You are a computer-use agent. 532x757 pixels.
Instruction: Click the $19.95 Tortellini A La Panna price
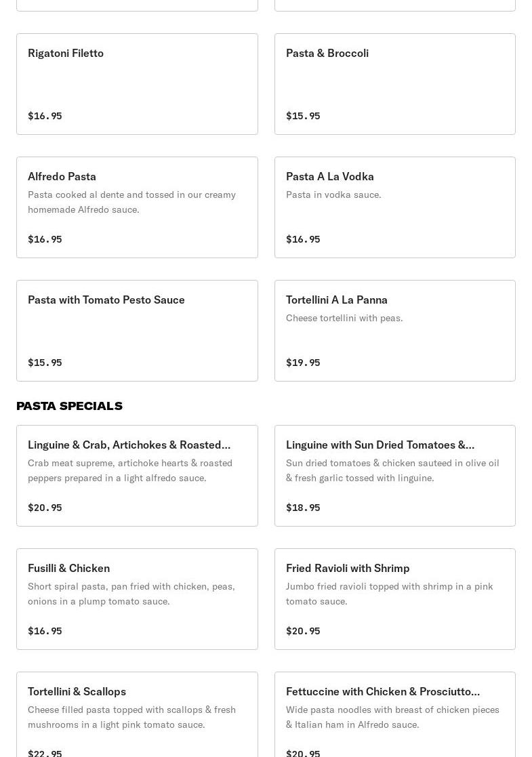pyautogui.click(x=303, y=363)
